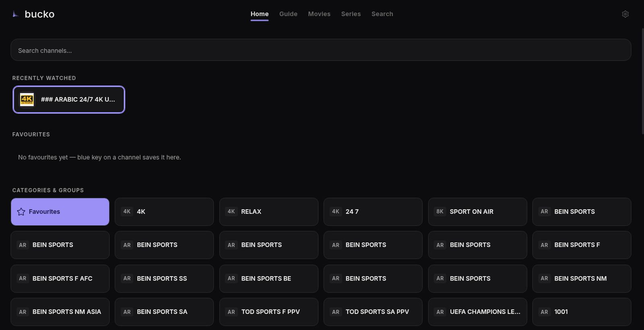Focus the Search channels input field

click(x=321, y=50)
